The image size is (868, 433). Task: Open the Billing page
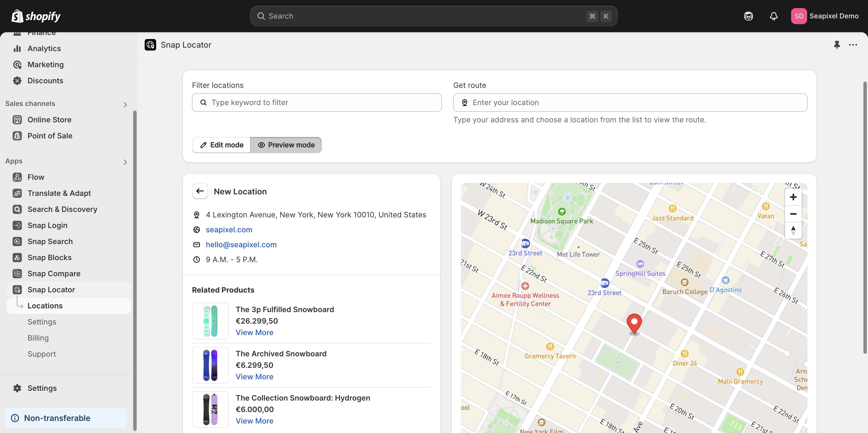pos(38,338)
